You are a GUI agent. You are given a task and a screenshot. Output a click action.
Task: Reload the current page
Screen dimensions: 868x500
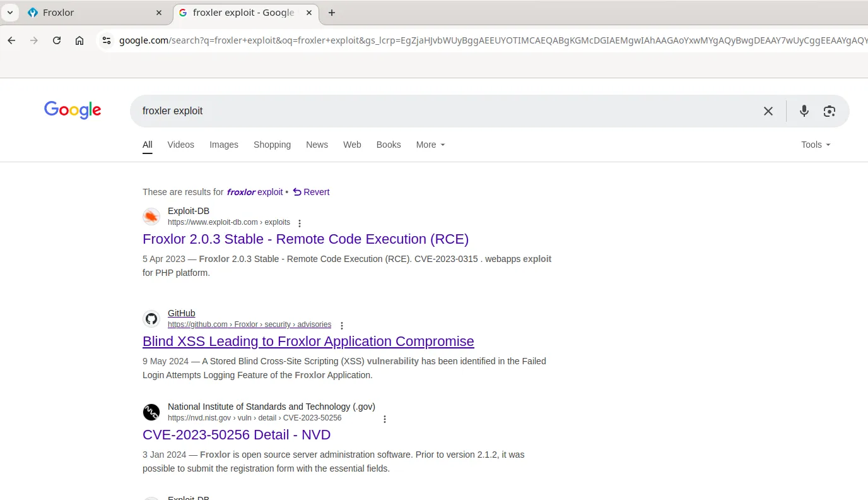pos(57,40)
